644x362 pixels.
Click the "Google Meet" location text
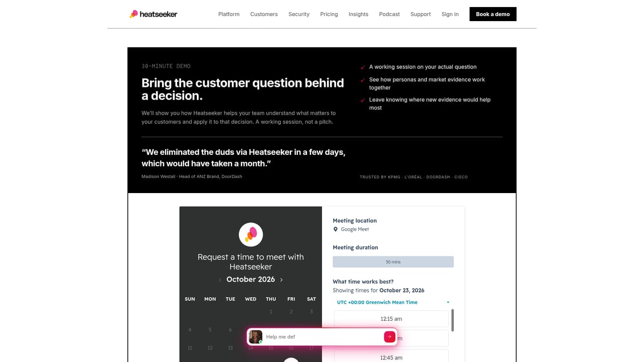pyautogui.click(x=355, y=229)
